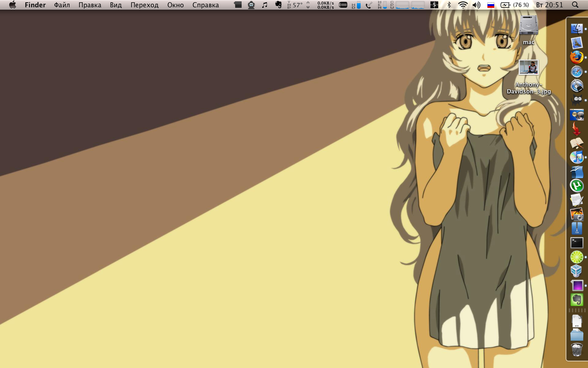Open the Finder application menu

[35, 5]
